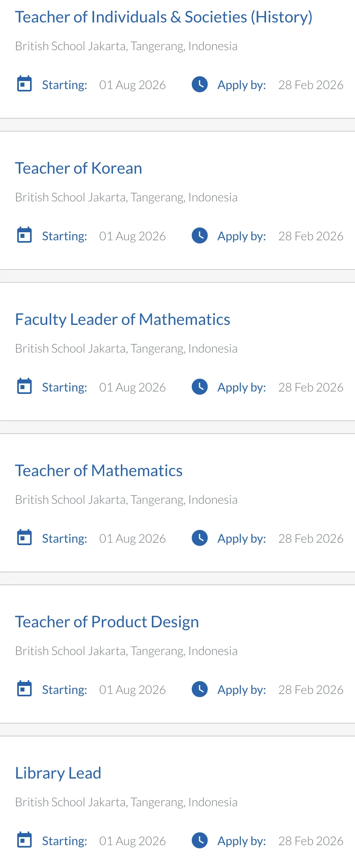Open the Library Lead job listing
This screenshot has height=868, width=355.
(x=58, y=773)
